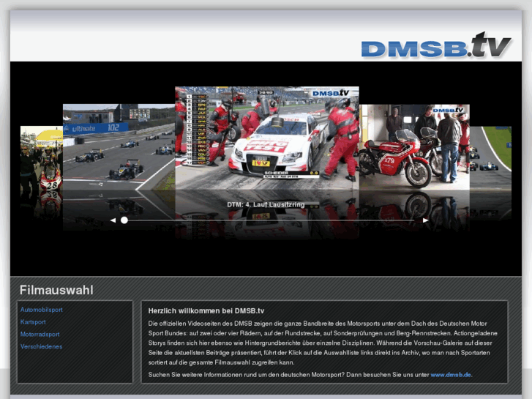Click the caption 'DTM: 4. Lauf Lausitzring'

[266, 204]
